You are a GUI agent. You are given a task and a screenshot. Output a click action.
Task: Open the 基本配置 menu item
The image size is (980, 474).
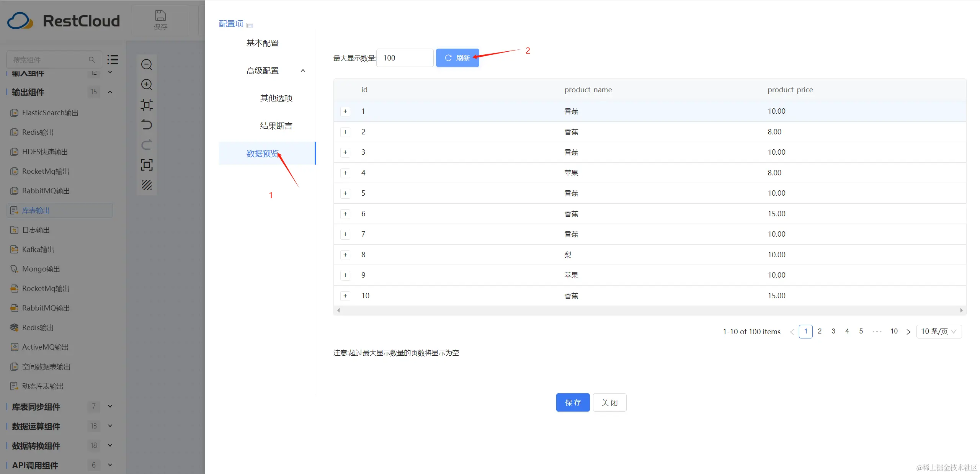click(263, 43)
